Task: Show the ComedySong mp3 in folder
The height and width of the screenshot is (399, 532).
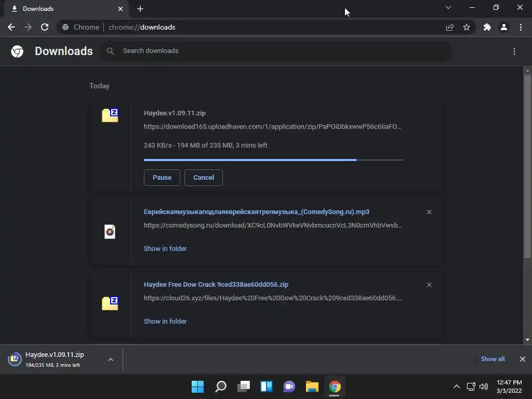Action: pos(165,249)
